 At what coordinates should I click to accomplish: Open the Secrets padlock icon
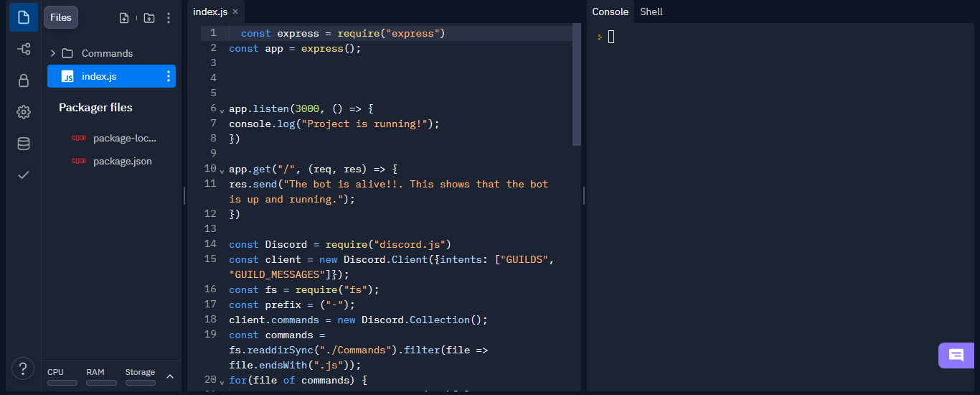[24, 80]
